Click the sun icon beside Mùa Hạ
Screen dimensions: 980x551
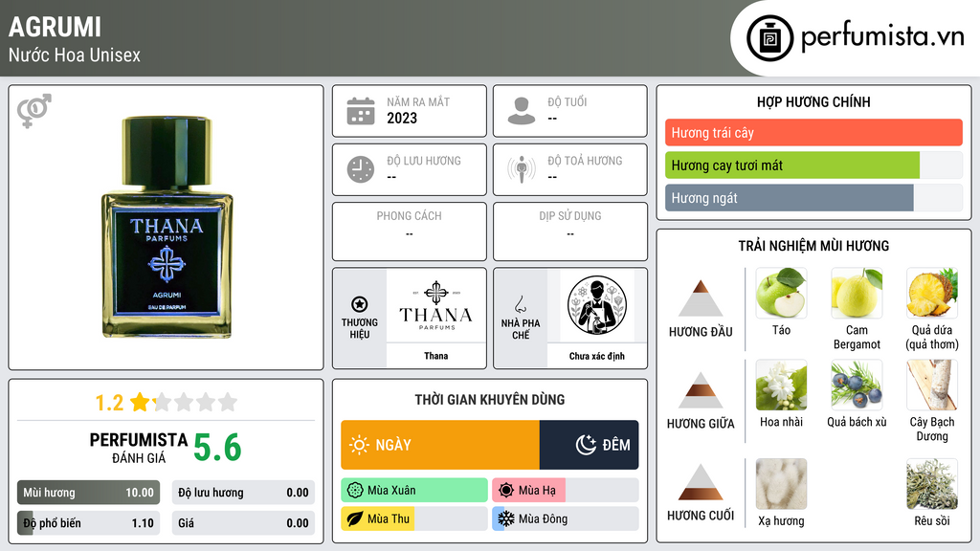click(506, 491)
